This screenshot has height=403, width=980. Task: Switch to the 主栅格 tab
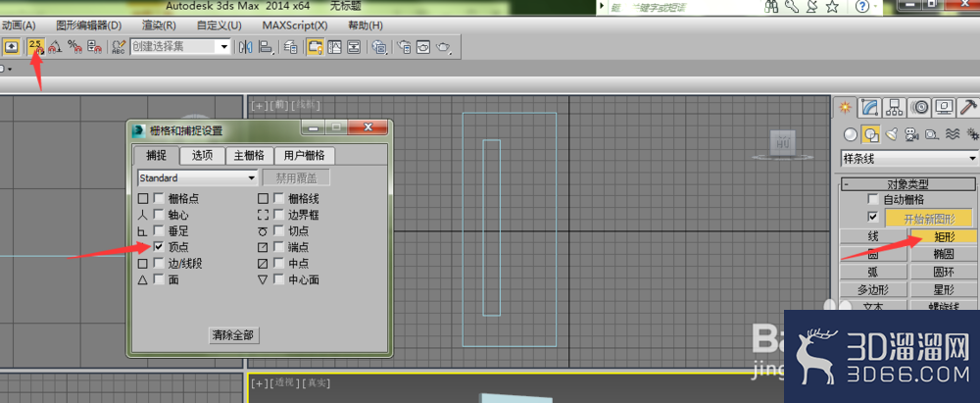coord(249,155)
